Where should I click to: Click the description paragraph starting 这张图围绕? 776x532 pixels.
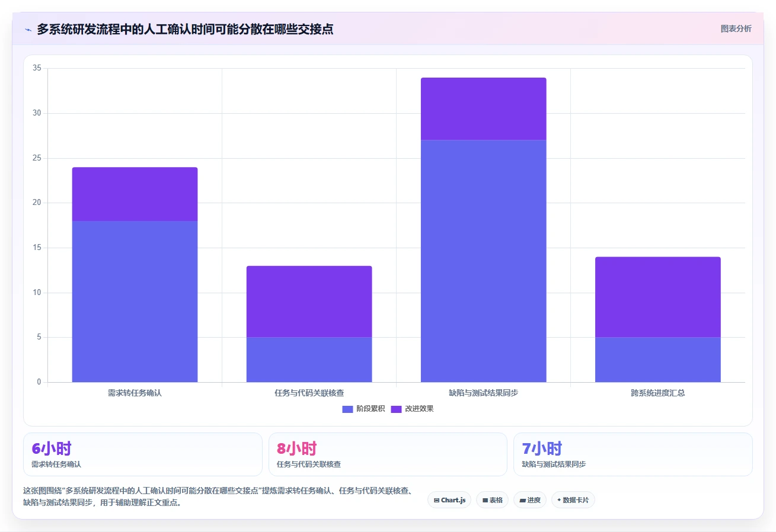point(218,496)
